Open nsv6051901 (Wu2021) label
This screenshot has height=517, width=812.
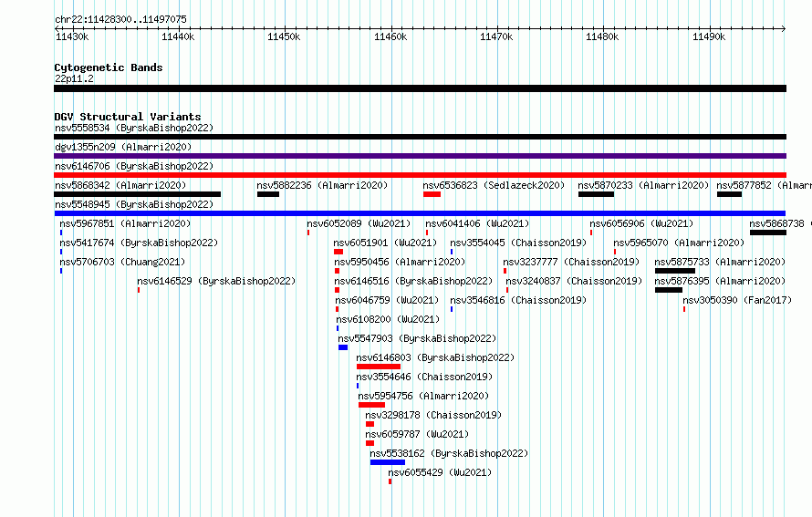385,243
